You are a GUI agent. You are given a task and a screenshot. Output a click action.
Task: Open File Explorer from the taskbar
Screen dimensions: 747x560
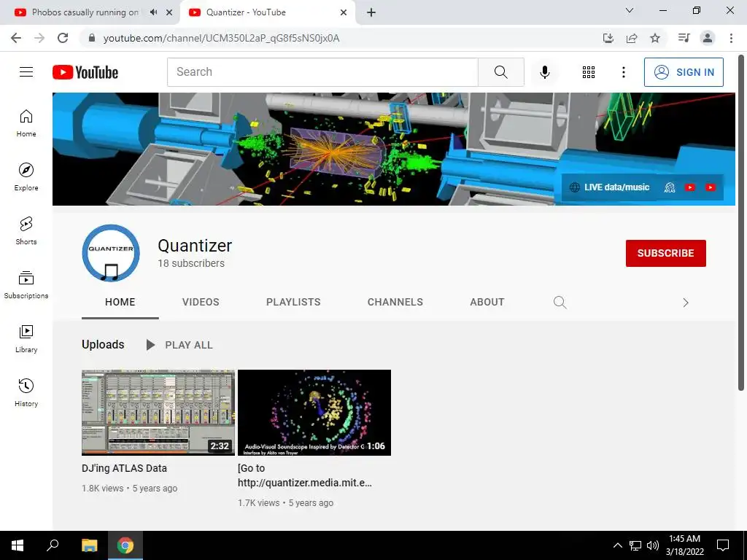pos(89,545)
